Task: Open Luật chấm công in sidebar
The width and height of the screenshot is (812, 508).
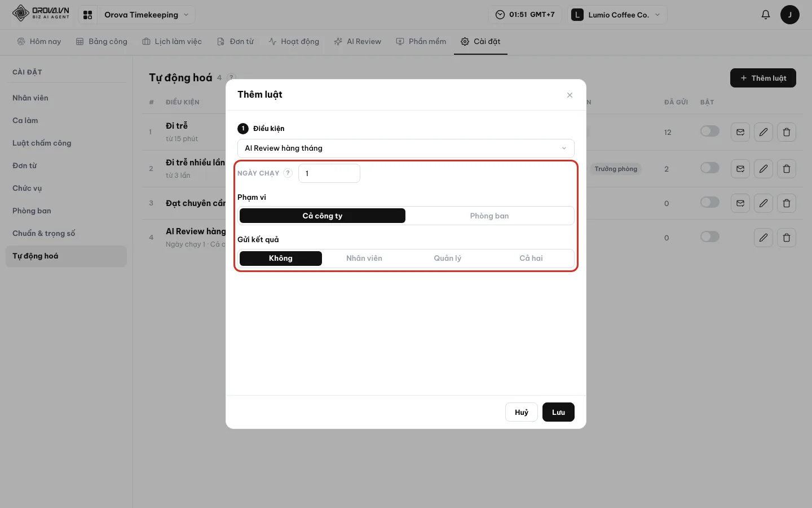Action: 66,143
